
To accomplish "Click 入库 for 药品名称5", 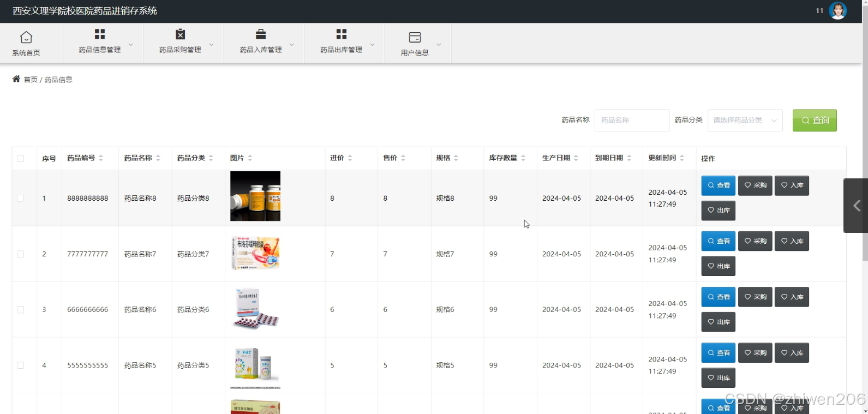I will (x=792, y=353).
